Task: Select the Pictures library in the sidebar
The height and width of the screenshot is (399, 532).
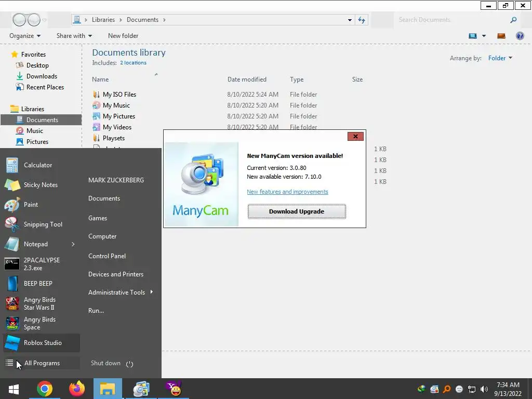Action: pyautogui.click(x=37, y=142)
